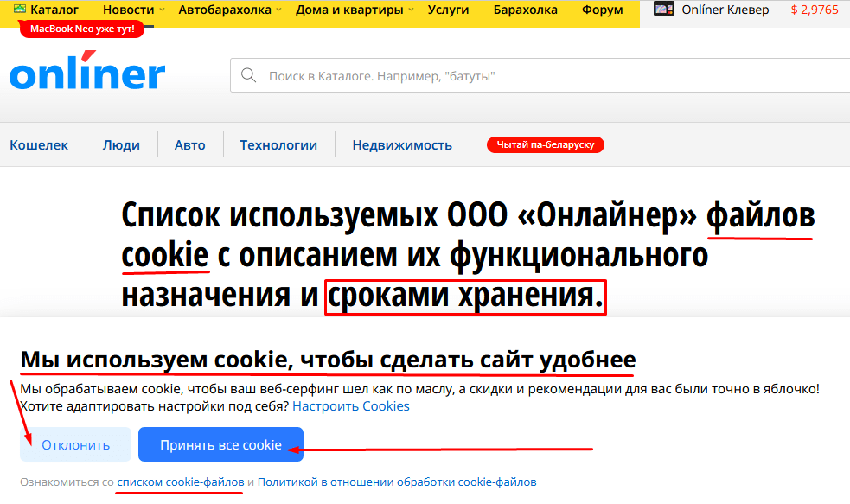This screenshot has width=850, height=504.
Task: Click the dollar rate $ 2,9765
Action: (814, 10)
